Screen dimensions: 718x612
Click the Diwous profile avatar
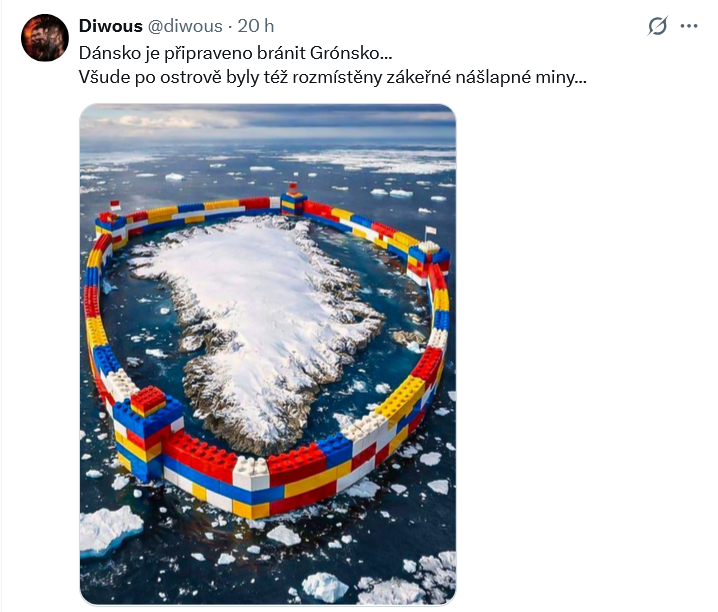[x=45, y=38]
